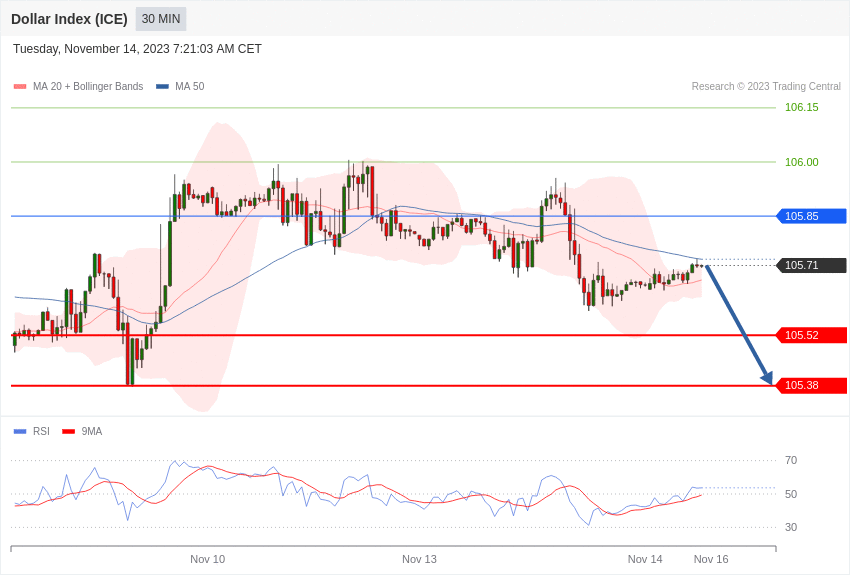Image resolution: width=850 pixels, height=576 pixels.
Task: Click the Nov 10 date axis label
Action: (x=208, y=559)
